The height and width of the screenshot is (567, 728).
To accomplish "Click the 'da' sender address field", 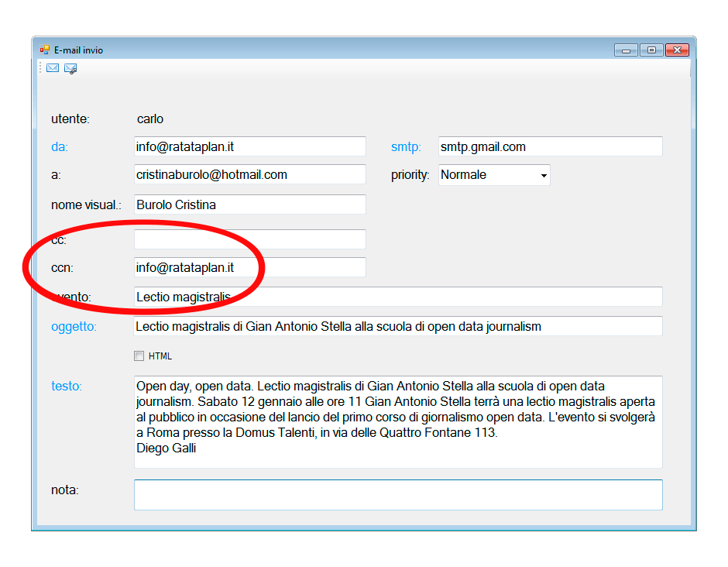I will click(x=250, y=146).
